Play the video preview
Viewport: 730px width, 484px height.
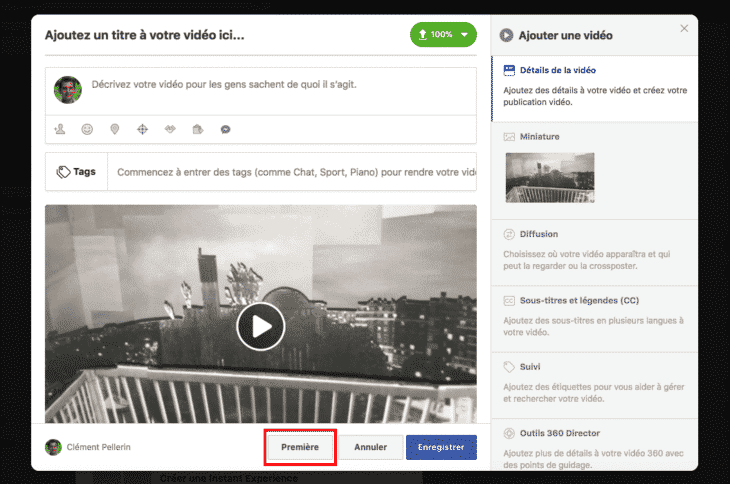click(x=261, y=326)
